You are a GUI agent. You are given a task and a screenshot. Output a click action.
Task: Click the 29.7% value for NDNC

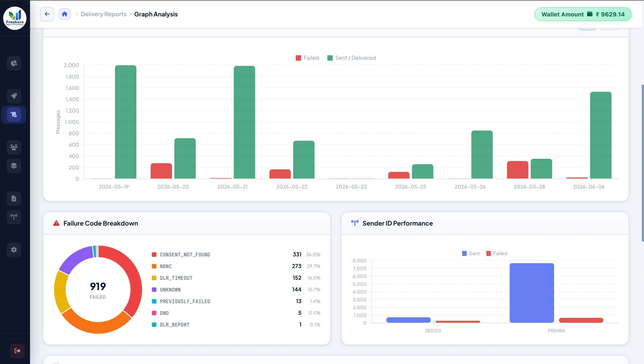pyautogui.click(x=313, y=266)
